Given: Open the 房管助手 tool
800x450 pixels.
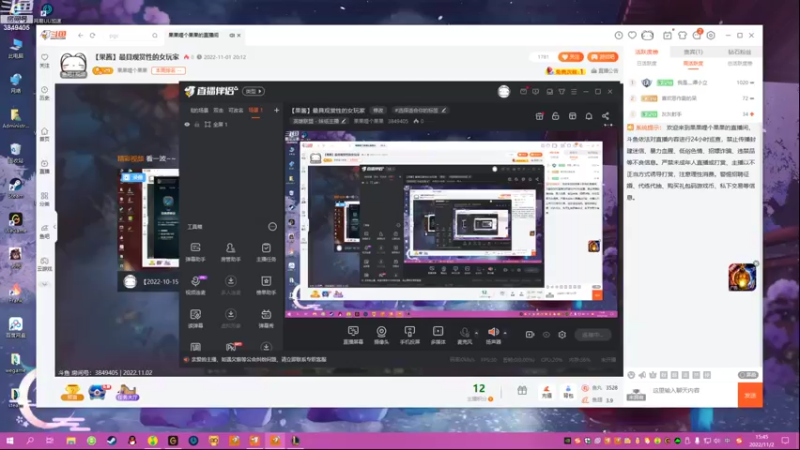Looking at the screenshot, I should coord(231,252).
